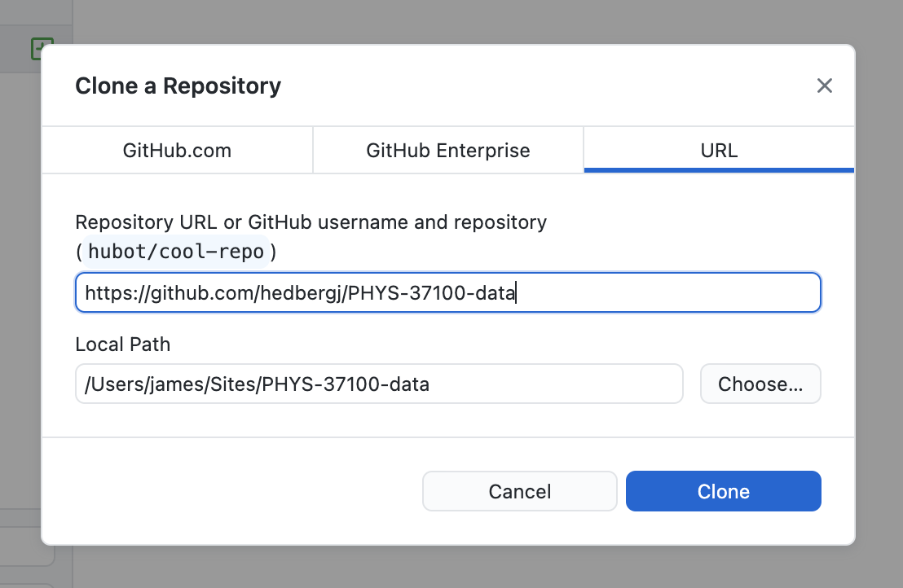The width and height of the screenshot is (903, 588).
Task: Click the Clone a Repository title
Action: (178, 86)
